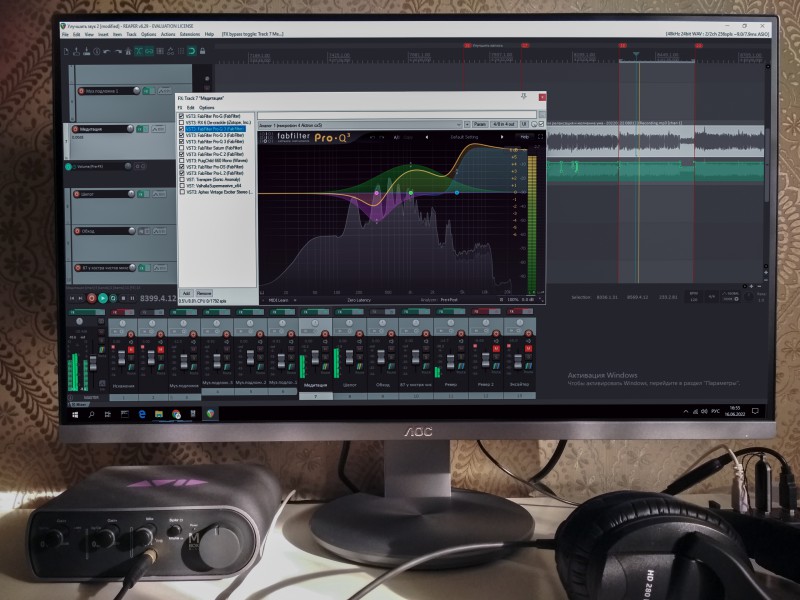Click the pink EQ band node
This screenshot has width=800, height=600.
[x=377, y=193]
